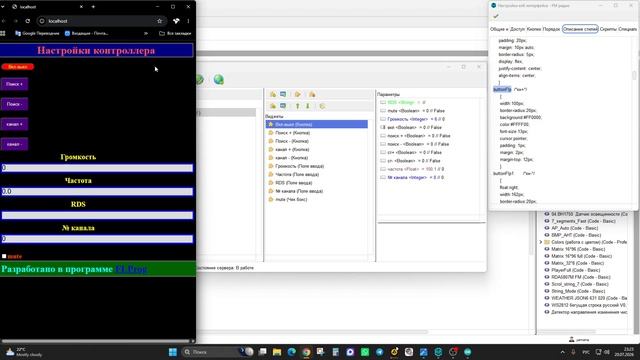640x360 pixels.
Task: Switch to the Кнопки tab
Action: pos(533,29)
